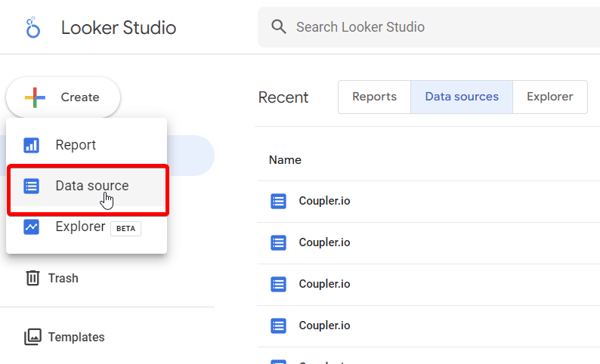Switch to the Explorer tab

[550, 97]
